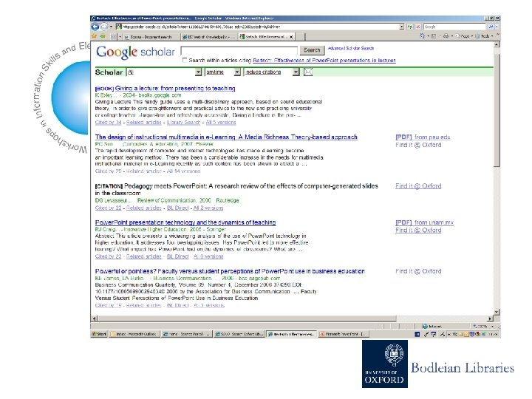Image resolution: width=532 pixels, height=399 pixels.
Task: Open 'The design of instructional multimedia in e-Learning'
Action: point(226,137)
